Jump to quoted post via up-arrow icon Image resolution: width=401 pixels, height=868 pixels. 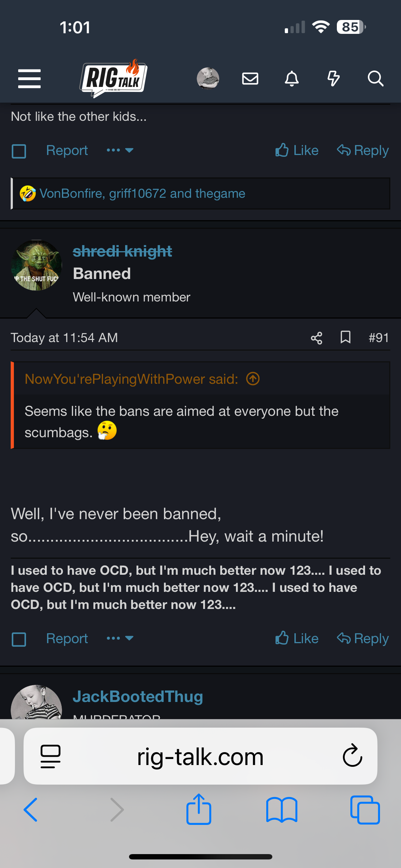pyautogui.click(x=253, y=379)
